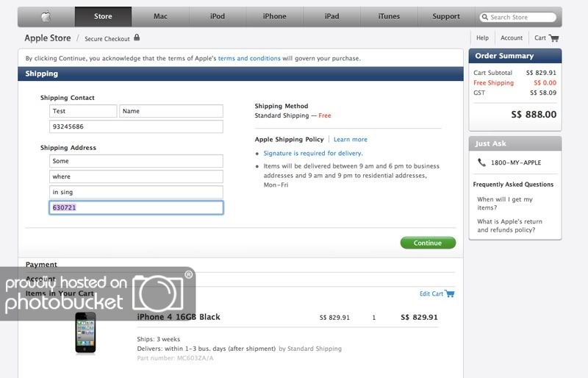Viewport: 588px width, 378px height.
Task: Go to the iPod tab
Action: (x=218, y=16)
